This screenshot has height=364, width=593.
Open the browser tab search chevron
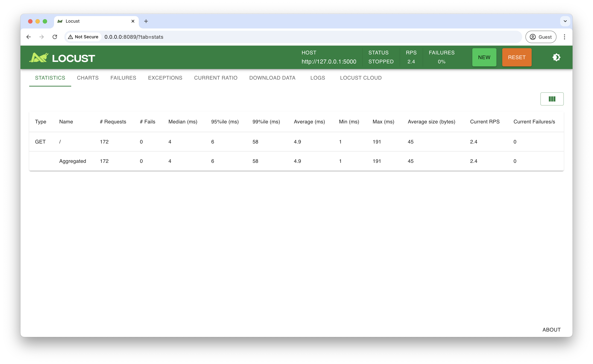565,21
